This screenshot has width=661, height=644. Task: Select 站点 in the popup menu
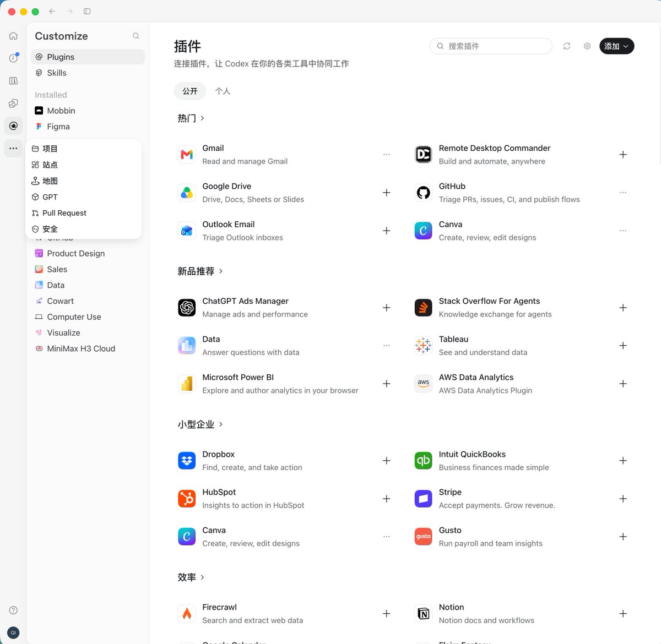click(x=84, y=165)
